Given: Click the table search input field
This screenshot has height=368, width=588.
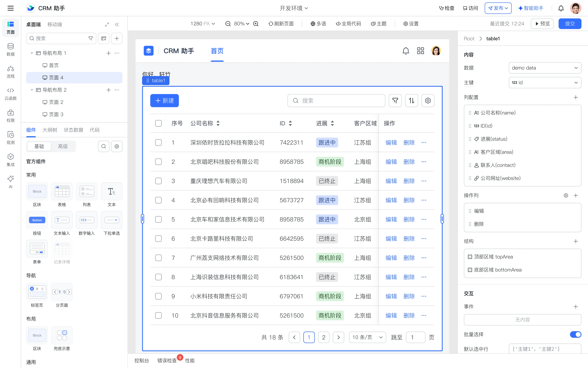Looking at the screenshot, I should (x=336, y=100).
